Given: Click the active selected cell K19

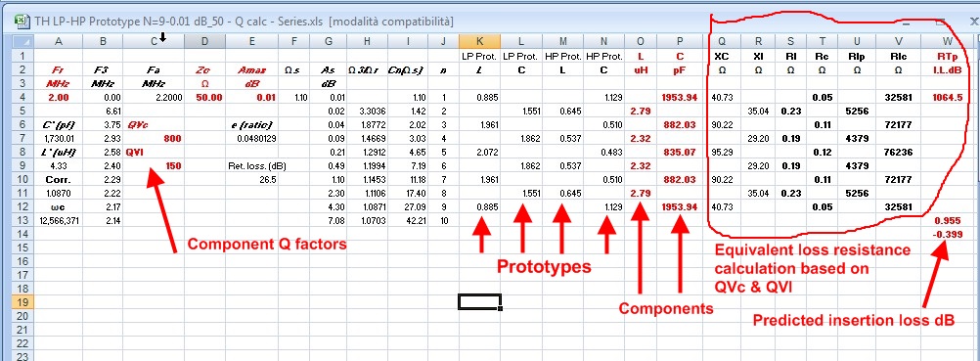Looking at the screenshot, I should [479, 302].
